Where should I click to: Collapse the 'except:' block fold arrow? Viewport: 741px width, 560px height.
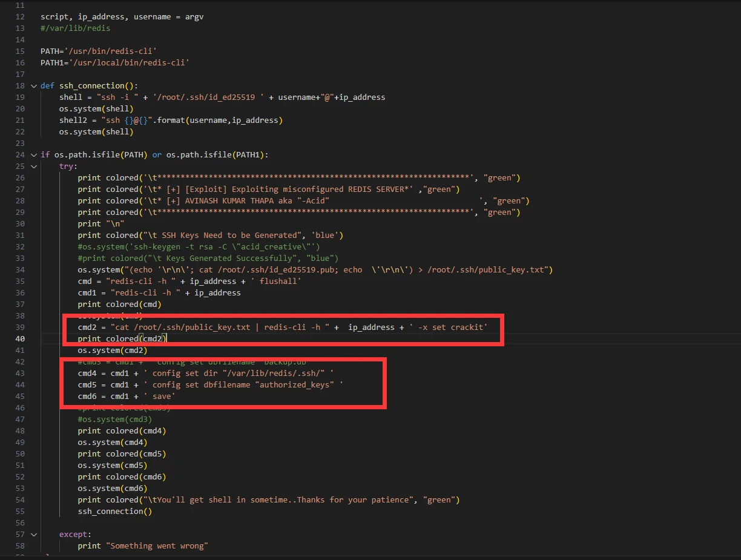point(34,534)
